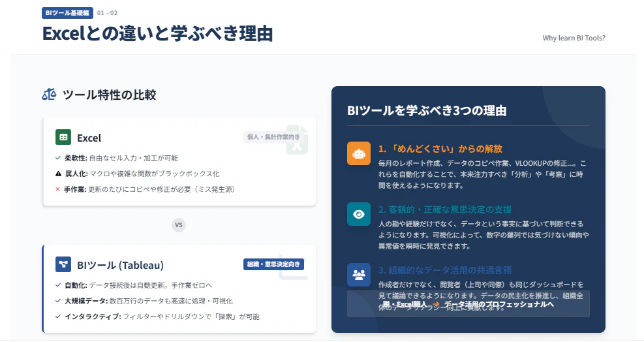Click the red cross icon beside 手作業
Viewport: 644px width, 342px height.
57,189
